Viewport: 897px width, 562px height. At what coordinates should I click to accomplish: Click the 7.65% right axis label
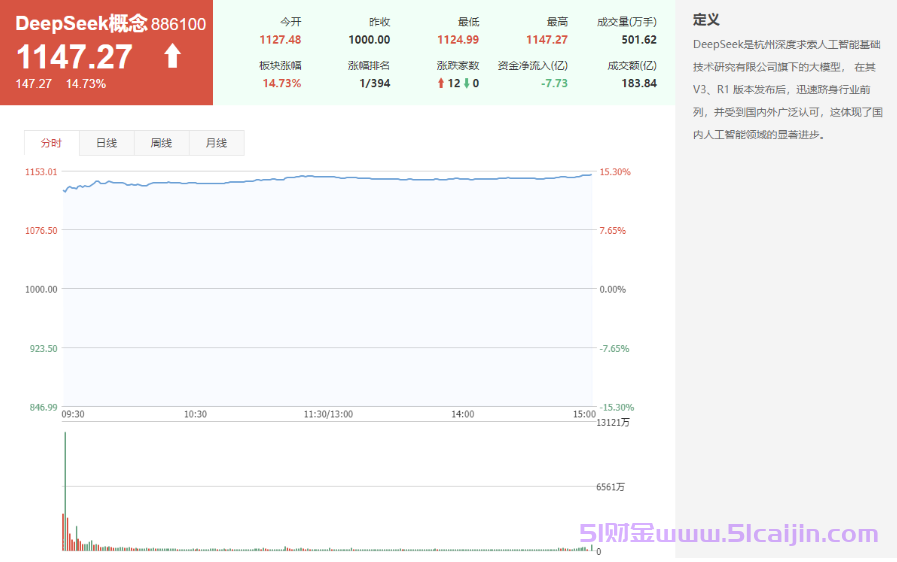613,231
